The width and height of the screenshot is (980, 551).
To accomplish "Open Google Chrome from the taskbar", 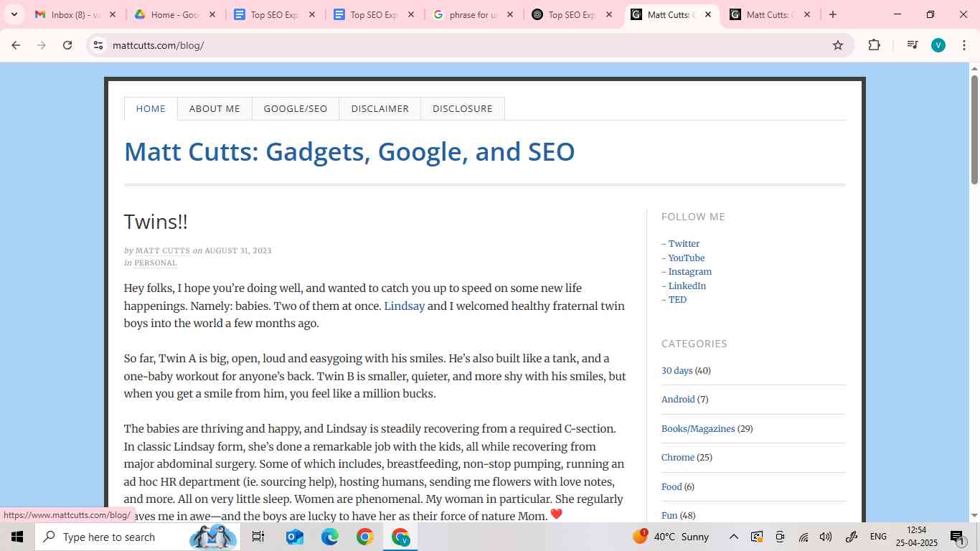I will (364, 537).
